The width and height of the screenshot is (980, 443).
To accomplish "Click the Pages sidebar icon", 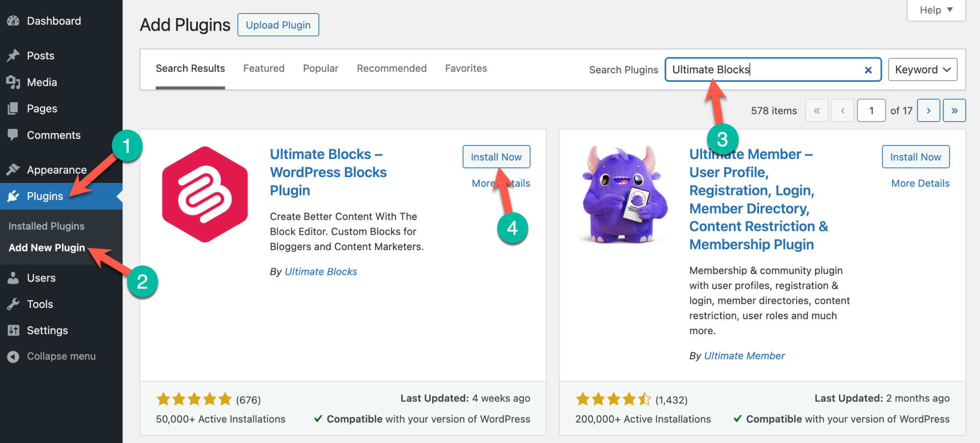I will tap(14, 108).
